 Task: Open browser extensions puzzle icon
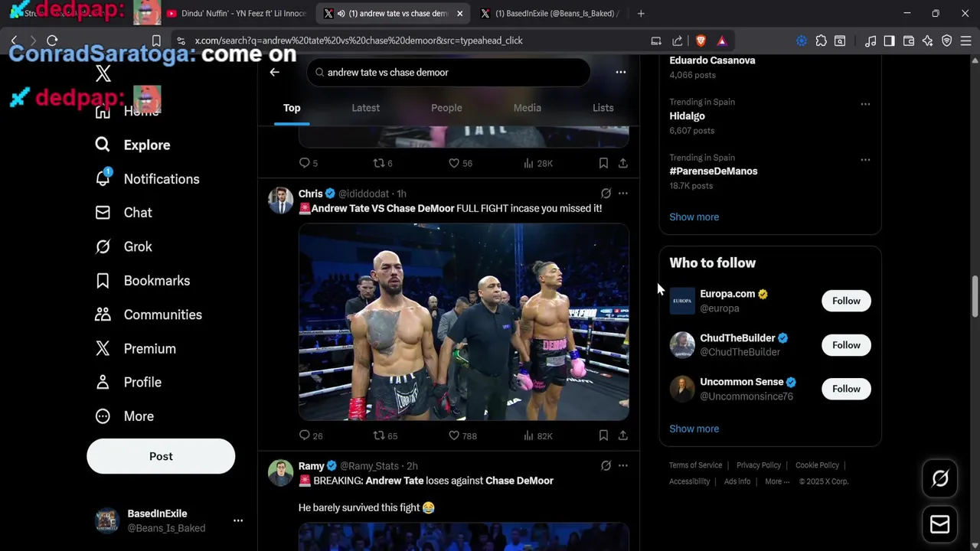point(822,41)
